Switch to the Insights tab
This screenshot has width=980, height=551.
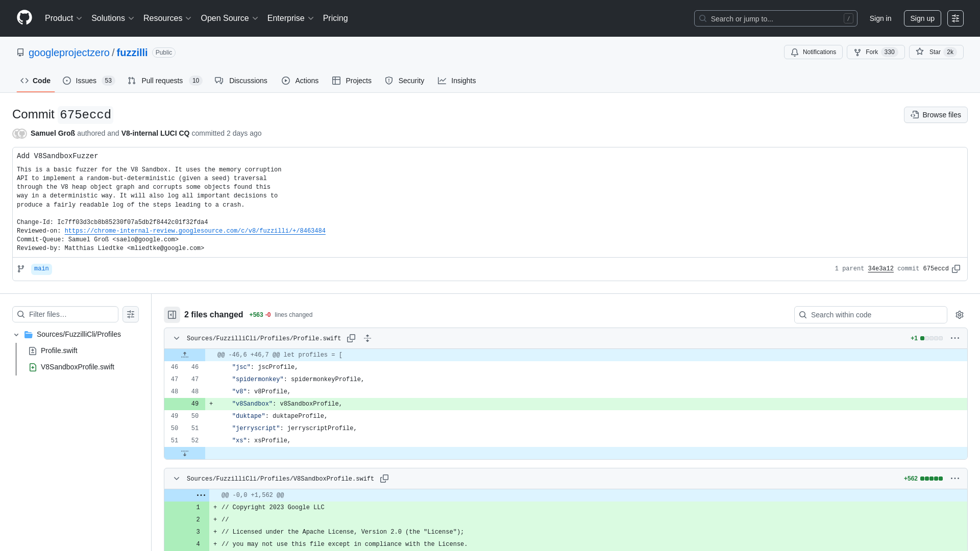point(457,81)
